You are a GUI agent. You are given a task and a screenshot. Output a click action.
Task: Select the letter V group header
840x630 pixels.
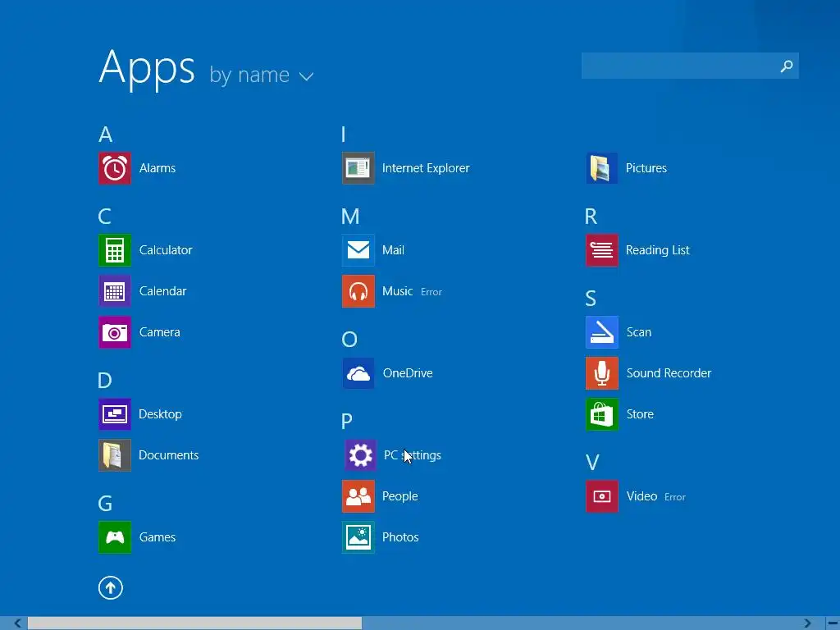tap(592, 463)
